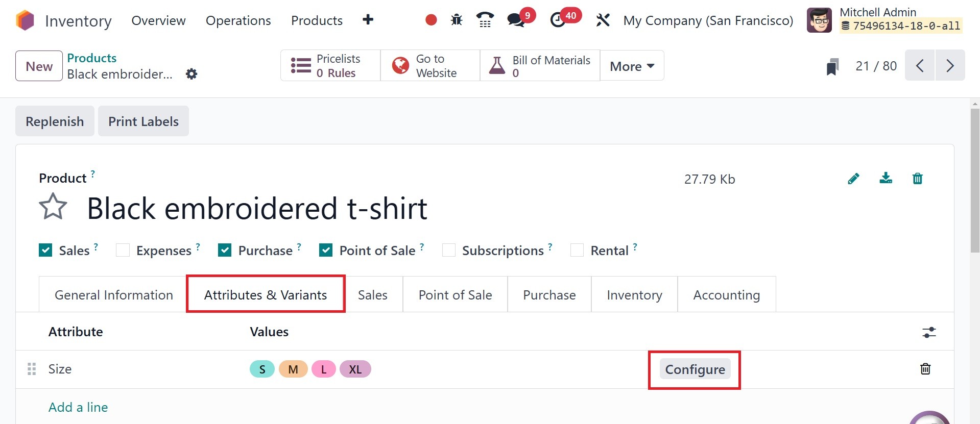Click the bookmark icon near record counter
Screen dimensions: 980x424
832,66
